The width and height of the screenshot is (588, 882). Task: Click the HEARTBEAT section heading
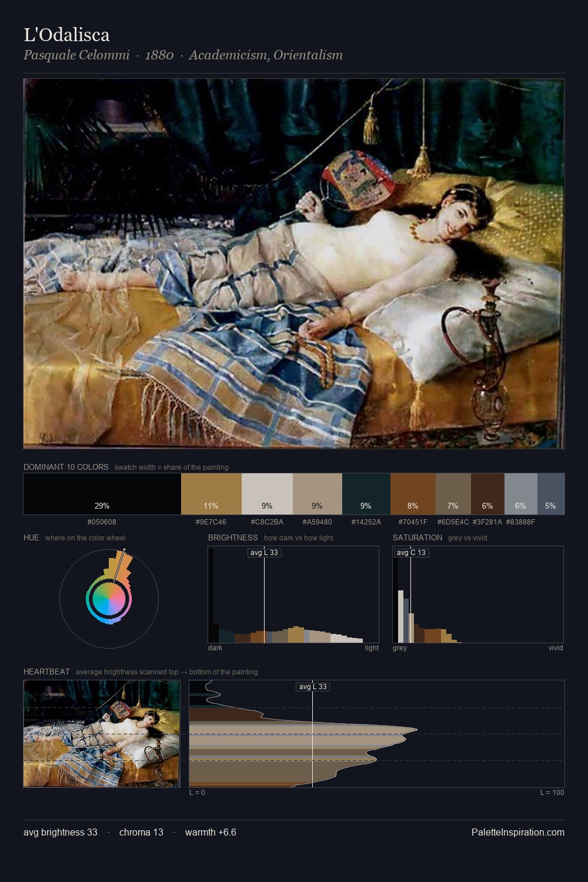pos(46,671)
